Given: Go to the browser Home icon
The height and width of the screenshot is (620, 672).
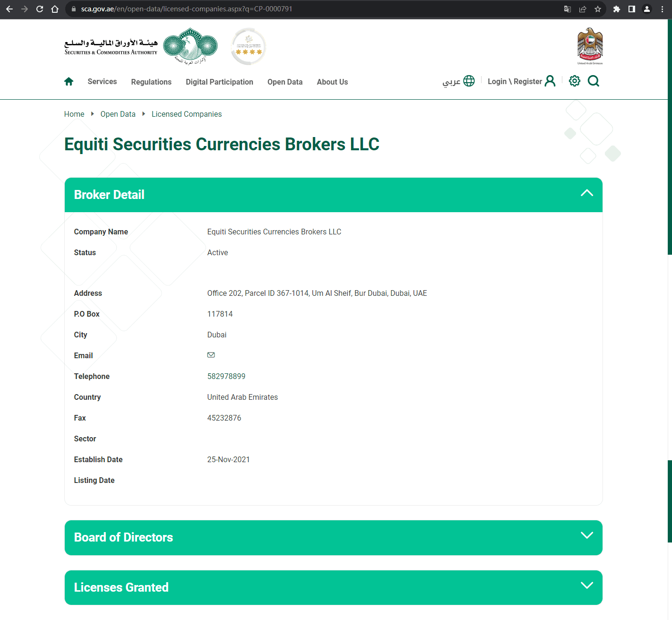Looking at the screenshot, I should click(55, 9).
